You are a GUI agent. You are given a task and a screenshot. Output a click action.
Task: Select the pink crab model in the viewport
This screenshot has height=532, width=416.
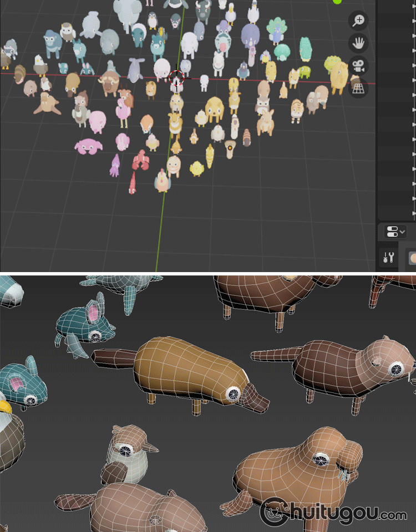point(88,146)
